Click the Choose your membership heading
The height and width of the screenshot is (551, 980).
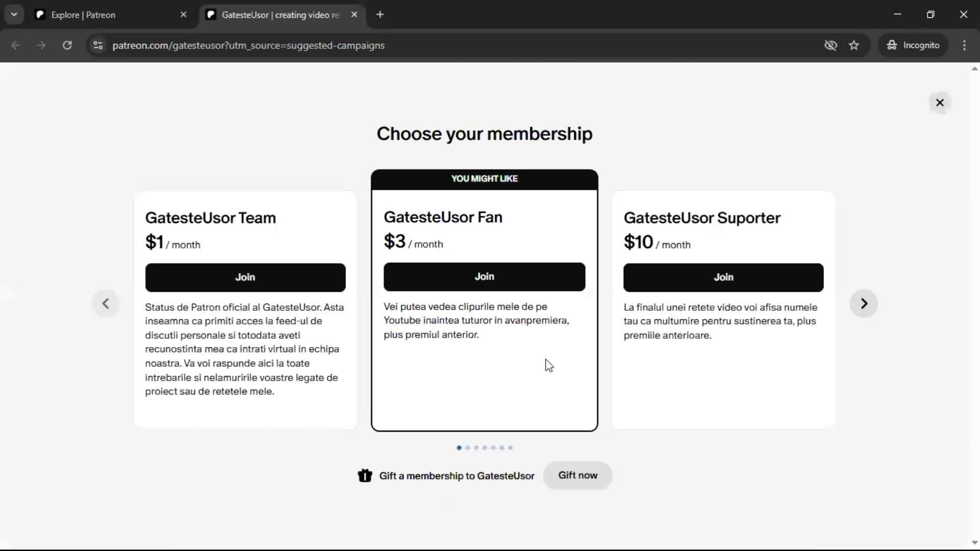[x=484, y=134]
